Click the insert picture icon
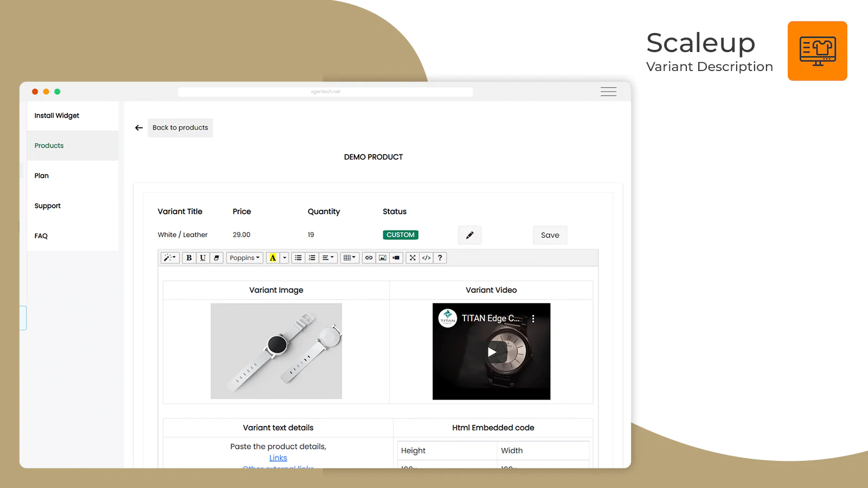 [x=382, y=258]
